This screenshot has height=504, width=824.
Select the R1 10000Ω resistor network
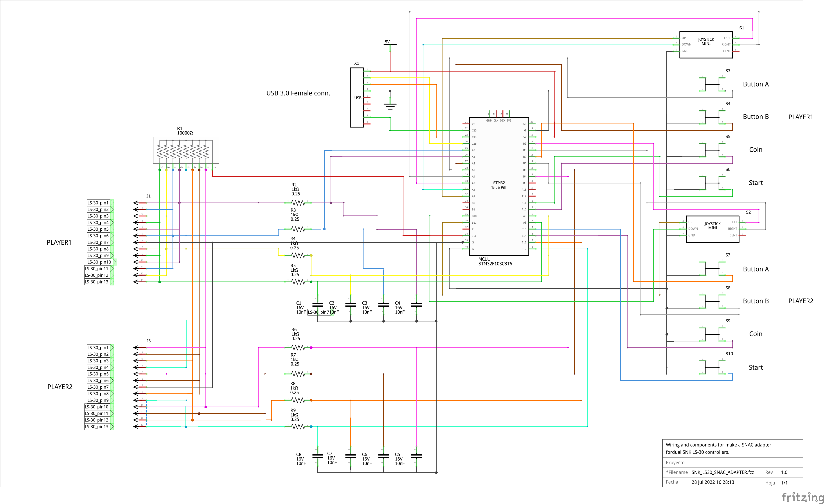click(186, 150)
